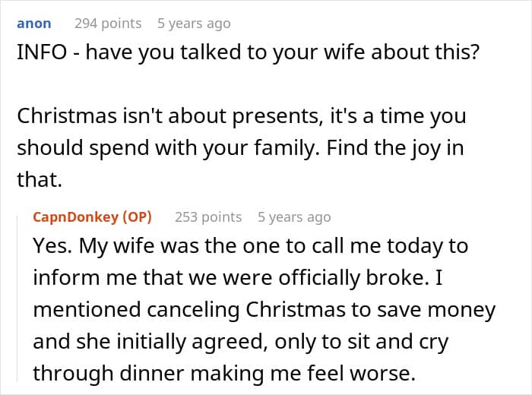The width and height of the screenshot is (532, 395).
Task: Click the line starting with INFO
Action: [x=248, y=57]
